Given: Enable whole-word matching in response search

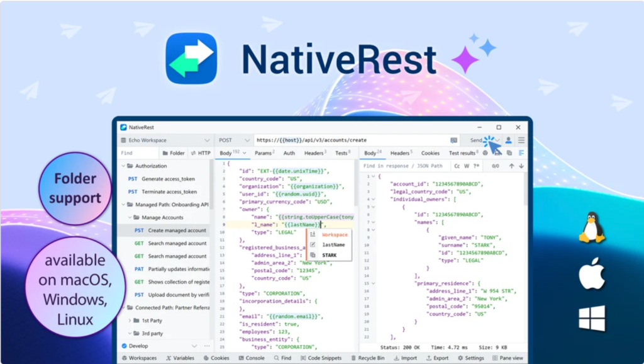Looking at the screenshot, I should 465,165.
